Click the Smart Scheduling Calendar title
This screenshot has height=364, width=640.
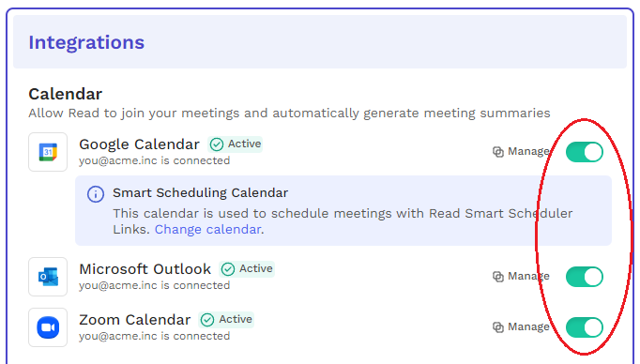201,192
